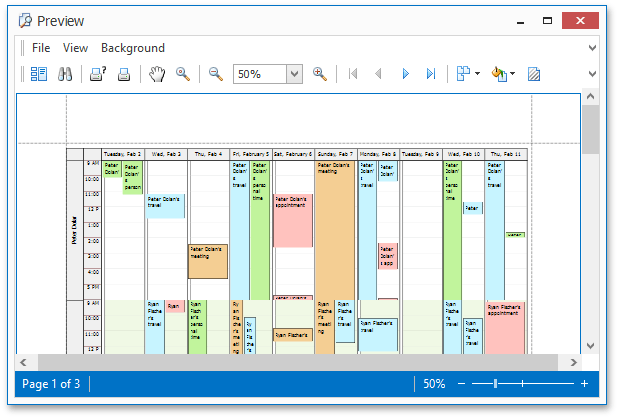Click the vertical scrollbar up arrow
This screenshot has width=620, height=420.
(x=590, y=96)
